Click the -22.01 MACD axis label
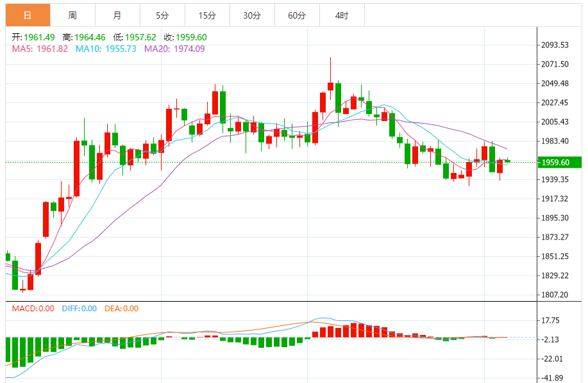The height and width of the screenshot is (383, 588). [x=552, y=359]
